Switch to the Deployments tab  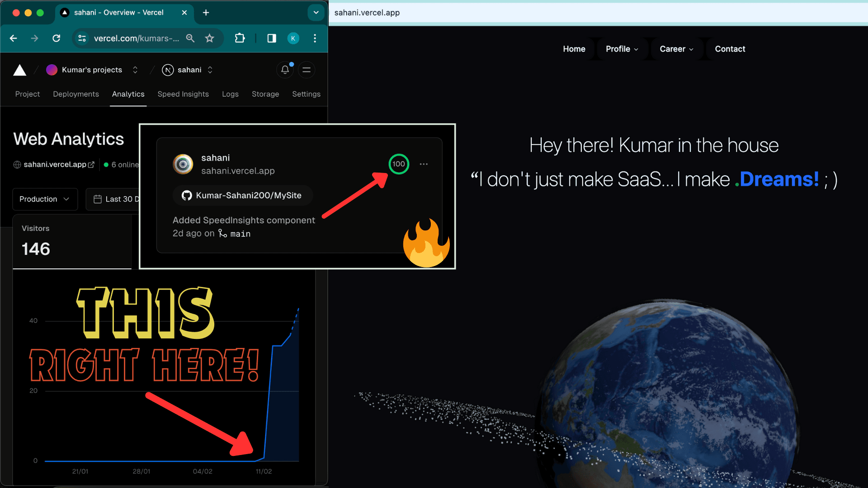[x=76, y=94]
